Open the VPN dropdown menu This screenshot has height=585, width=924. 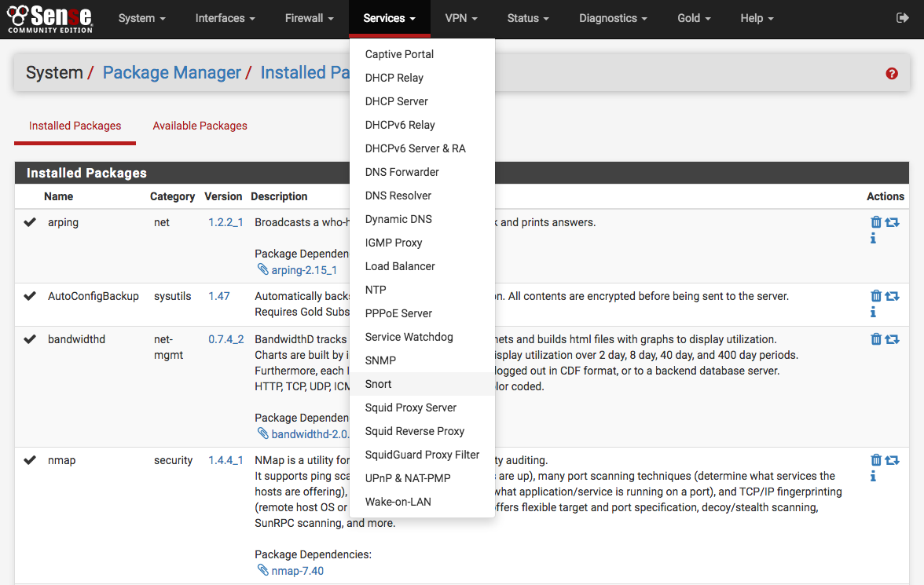(460, 18)
